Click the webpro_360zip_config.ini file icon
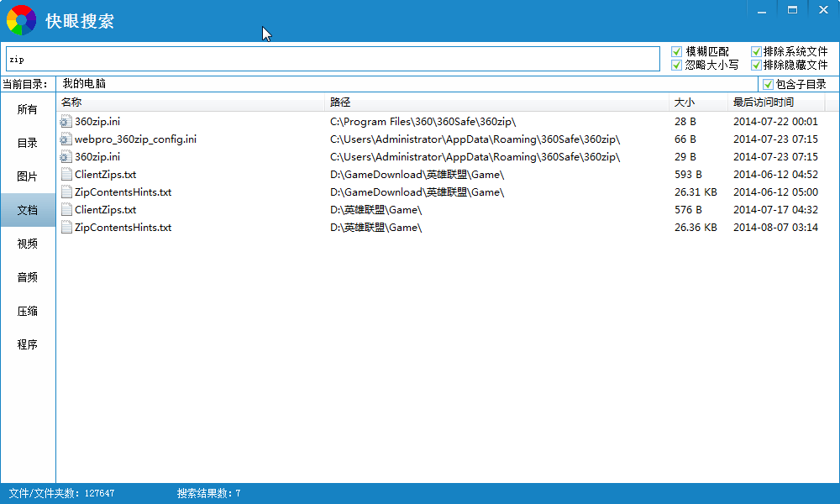 pyautogui.click(x=66, y=139)
